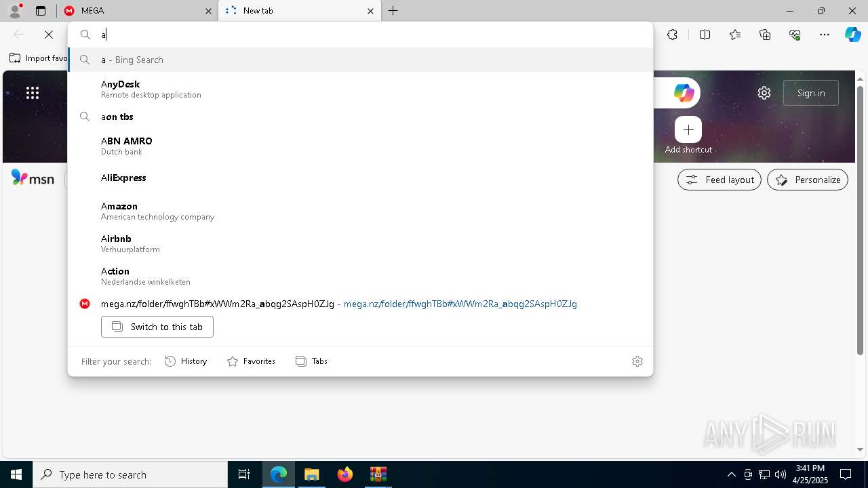Launch Firefox from the taskbar
The height and width of the screenshot is (488, 868).
pyautogui.click(x=345, y=474)
